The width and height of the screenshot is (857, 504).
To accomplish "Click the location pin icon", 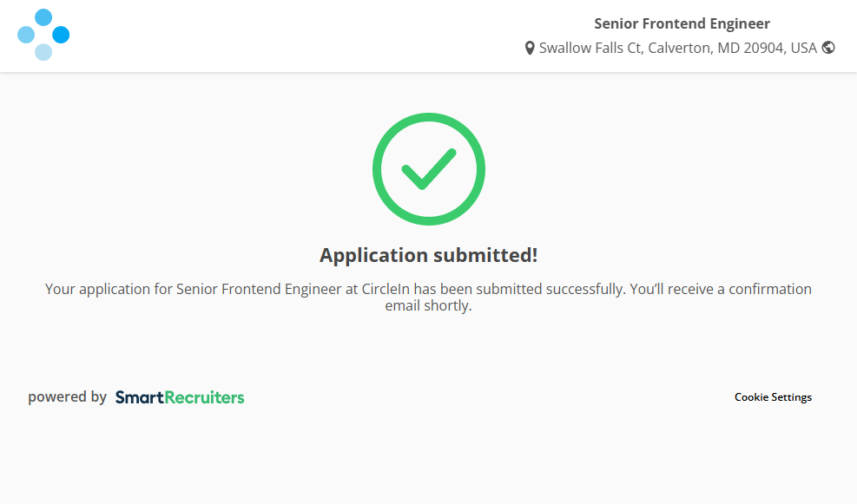I will coord(530,49).
